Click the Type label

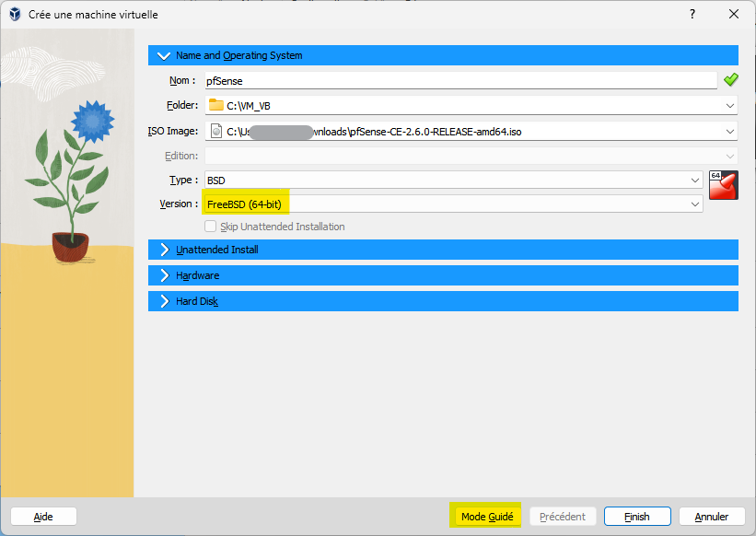[x=183, y=180]
